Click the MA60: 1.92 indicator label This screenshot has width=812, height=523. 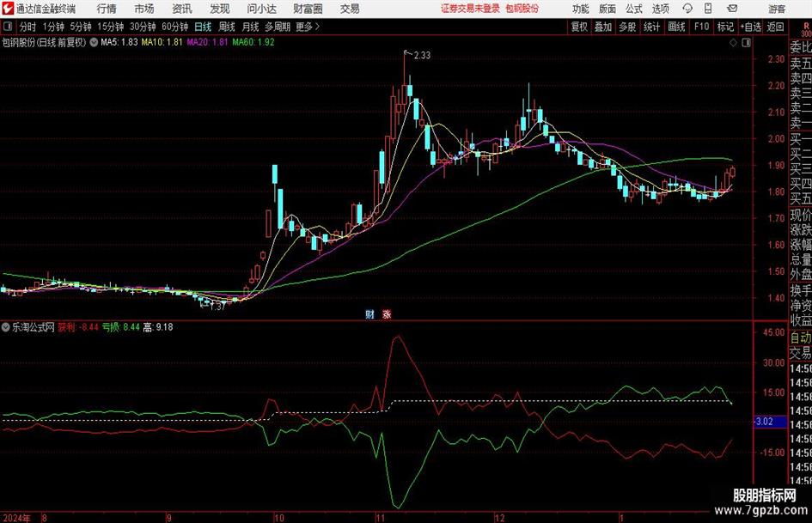click(x=253, y=42)
